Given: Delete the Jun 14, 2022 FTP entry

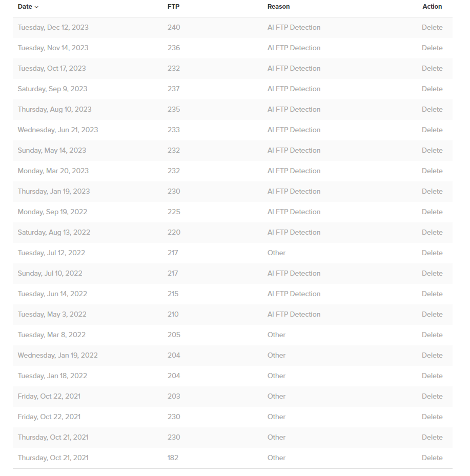Looking at the screenshot, I should pyautogui.click(x=432, y=294).
